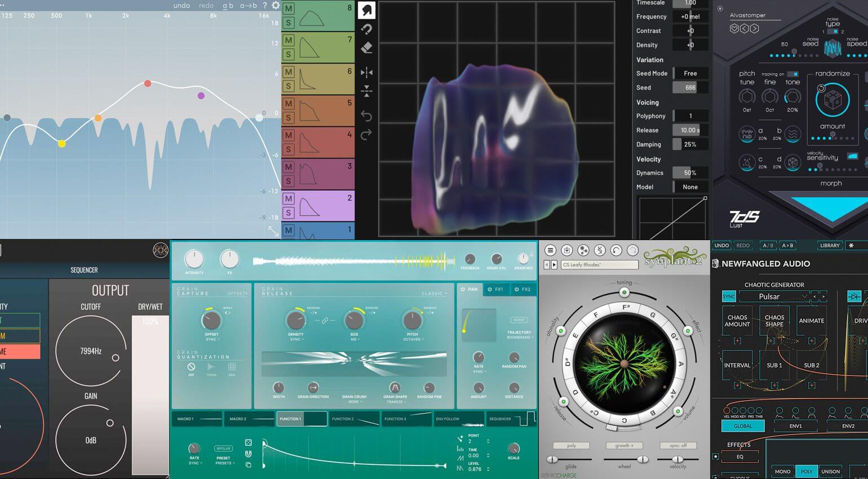This screenshot has width=868, height=479.
Task: Open the EQ settings gear icon
Action: [x=275, y=6]
